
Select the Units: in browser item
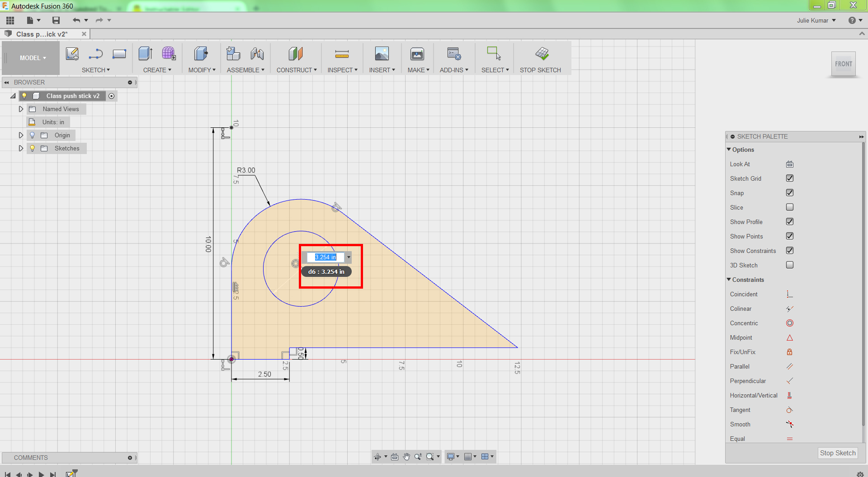coord(48,122)
